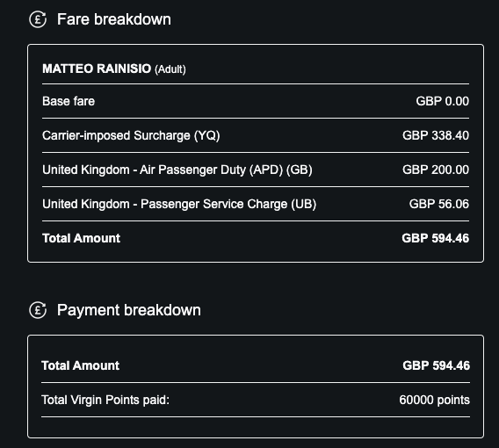The width and height of the screenshot is (499, 448).
Task: Click Carrier-imposed Surcharge (YQ) label
Action: point(131,135)
